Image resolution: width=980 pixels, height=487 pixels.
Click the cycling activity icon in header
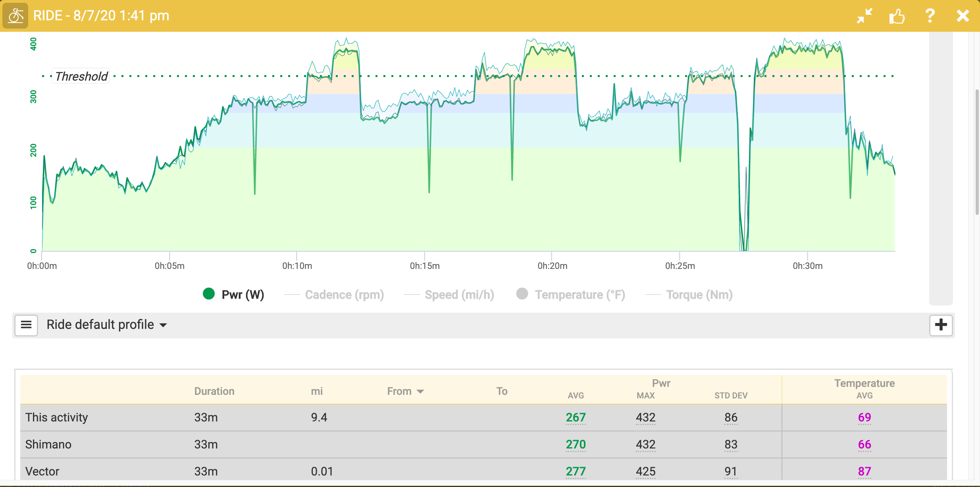coord(15,16)
